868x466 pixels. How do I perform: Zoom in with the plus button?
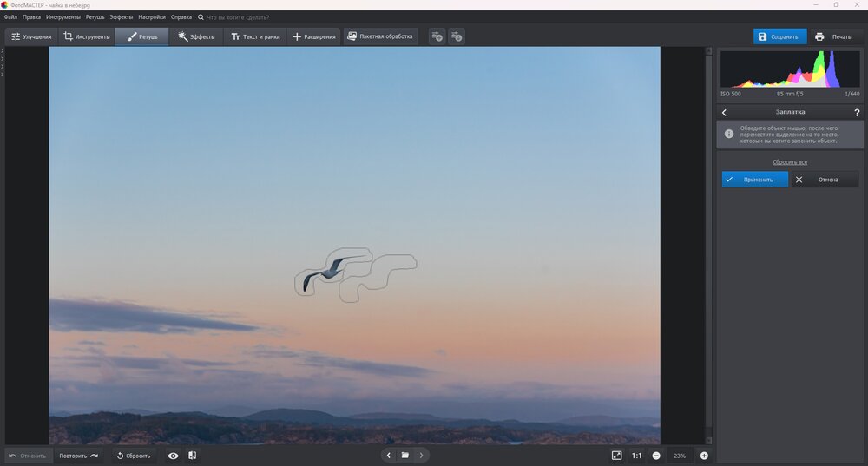coord(704,456)
